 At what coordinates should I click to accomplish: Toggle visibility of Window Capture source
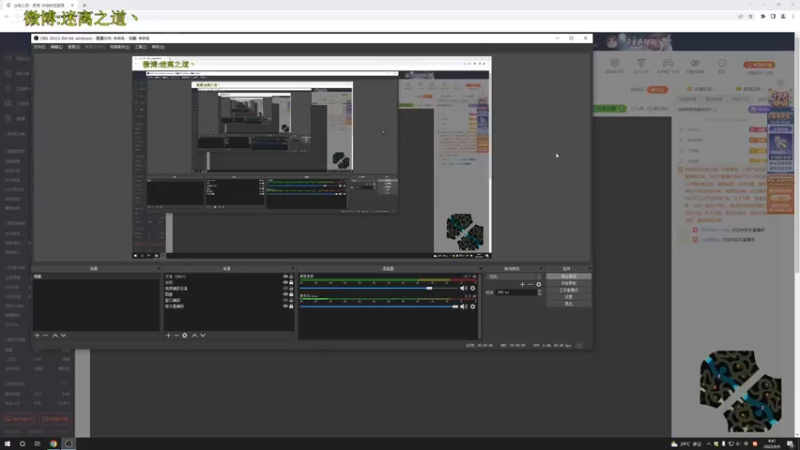pyautogui.click(x=285, y=300)
